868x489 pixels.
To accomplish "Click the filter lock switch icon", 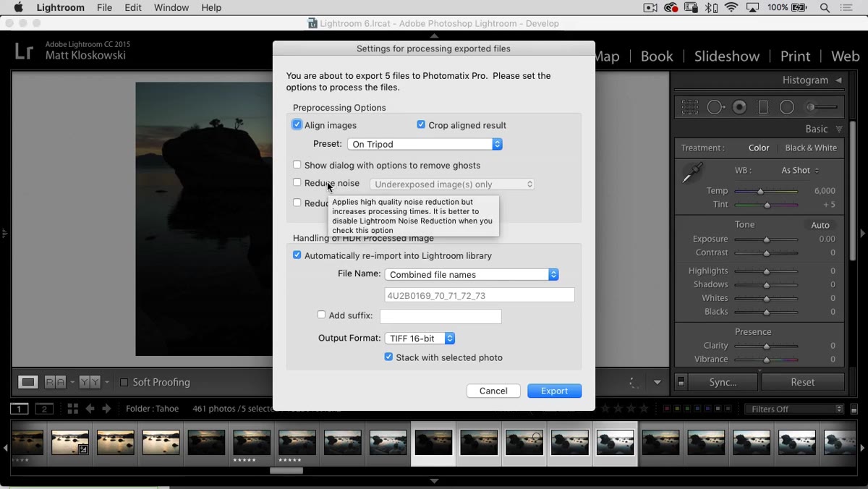I will pos(854,409).
